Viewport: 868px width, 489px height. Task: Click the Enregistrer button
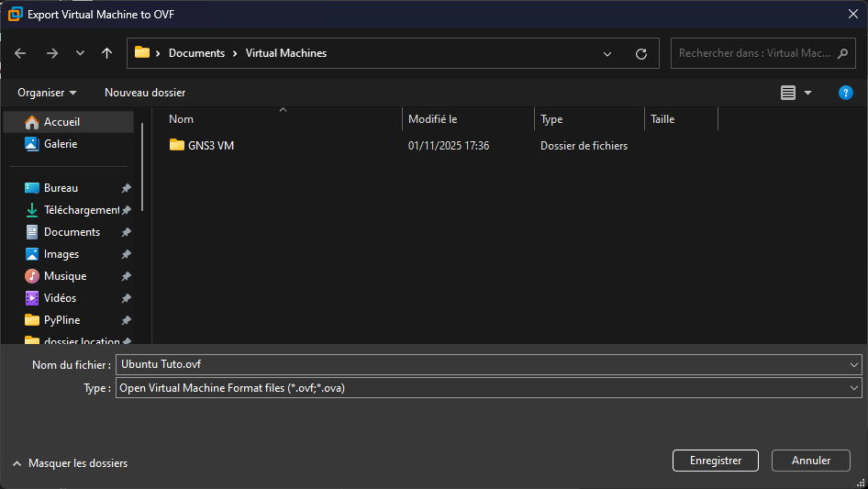point(715,461)
